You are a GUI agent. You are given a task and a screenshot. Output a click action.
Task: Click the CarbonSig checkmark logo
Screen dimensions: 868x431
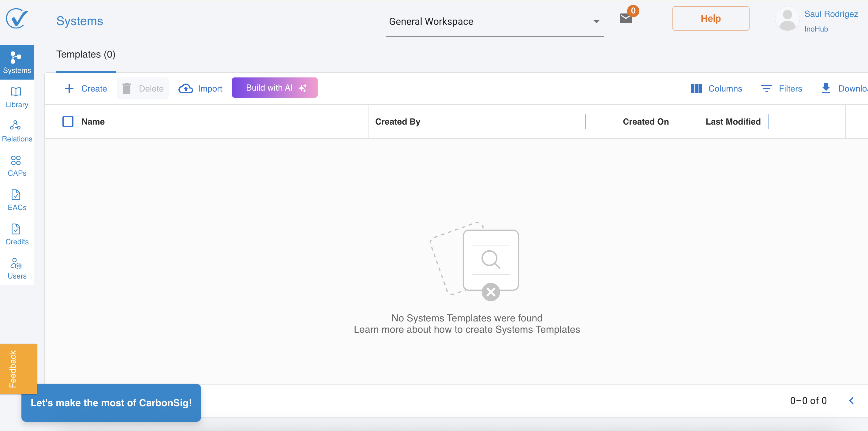pos(17,19)
